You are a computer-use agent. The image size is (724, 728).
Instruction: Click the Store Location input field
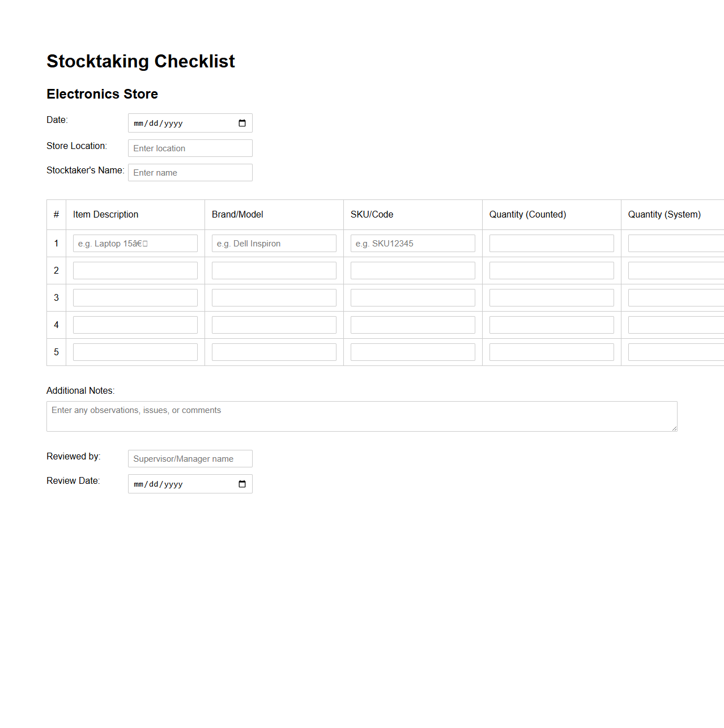190,148
